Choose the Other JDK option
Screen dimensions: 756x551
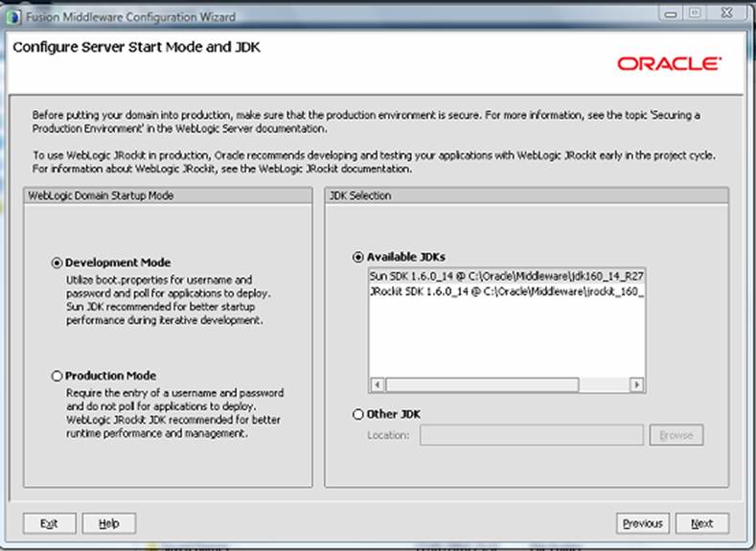(x=357, y=414)
